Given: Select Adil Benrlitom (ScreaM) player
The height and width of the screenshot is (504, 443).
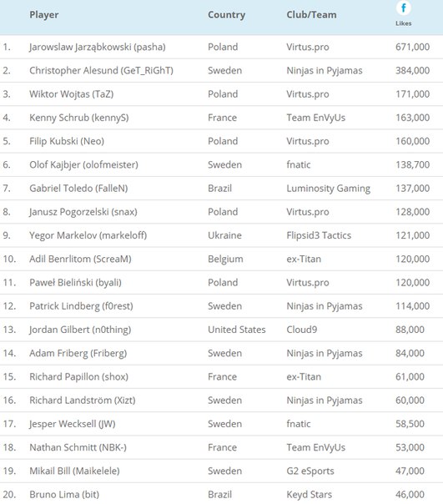Looking at the screenshot, I should [80, 259].
